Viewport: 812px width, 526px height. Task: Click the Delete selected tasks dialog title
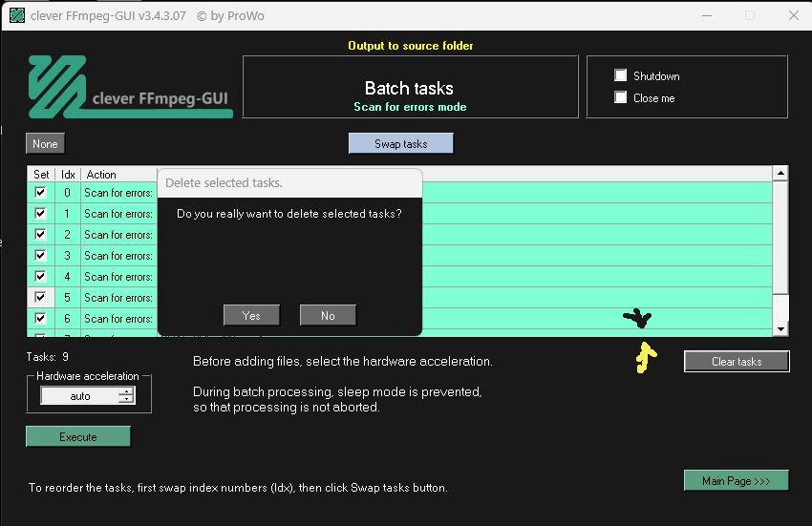224,182
